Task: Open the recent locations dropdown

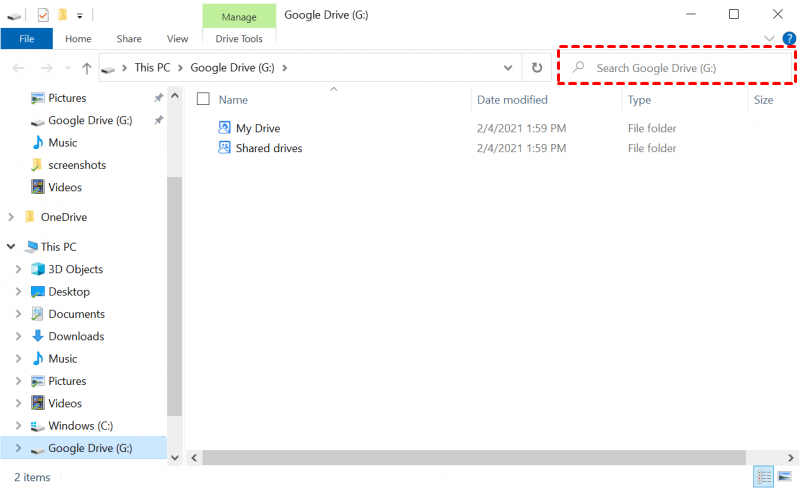Action: (68, 68)
